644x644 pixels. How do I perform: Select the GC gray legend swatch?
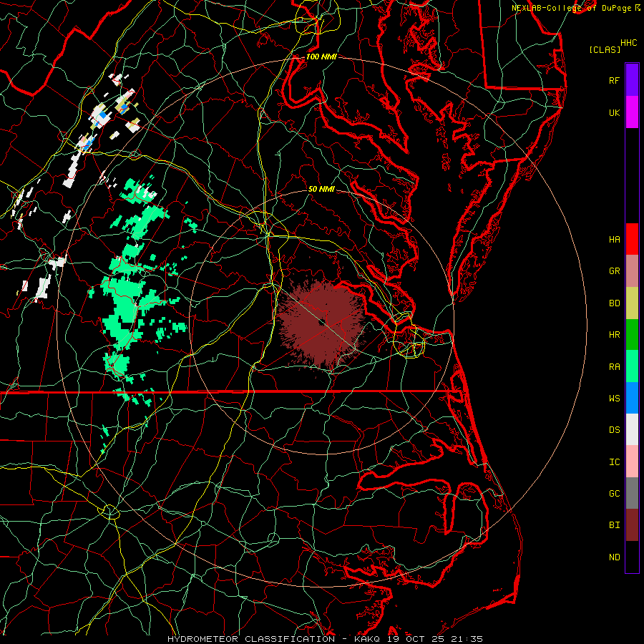632,493
